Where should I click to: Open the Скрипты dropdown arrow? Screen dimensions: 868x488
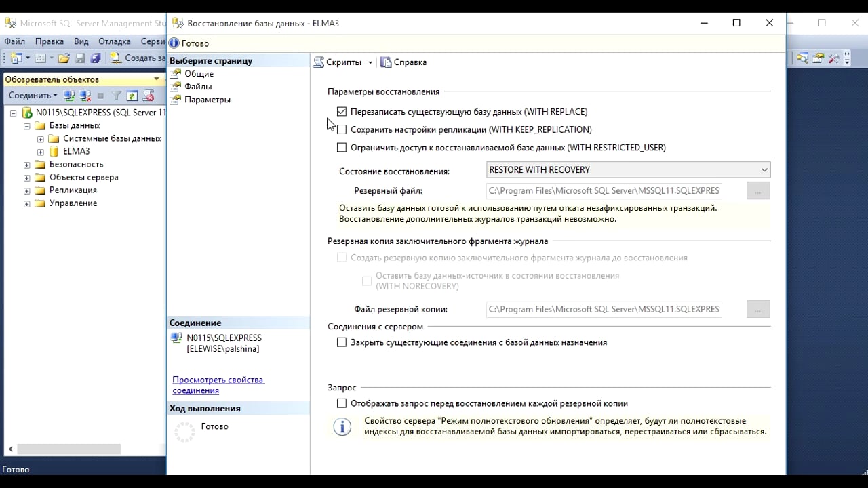[x=370, y=62]
